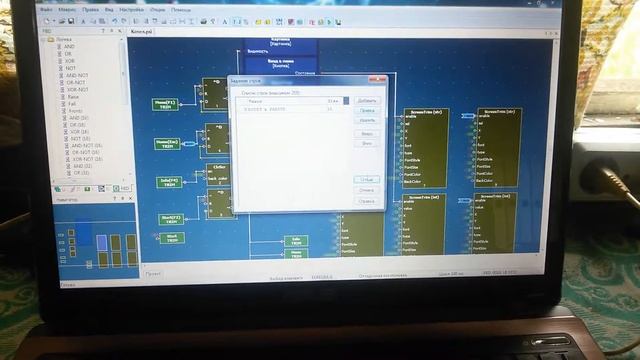Select Fall in the library tree
The image size is (640, 360).
[x=72, y=104]
